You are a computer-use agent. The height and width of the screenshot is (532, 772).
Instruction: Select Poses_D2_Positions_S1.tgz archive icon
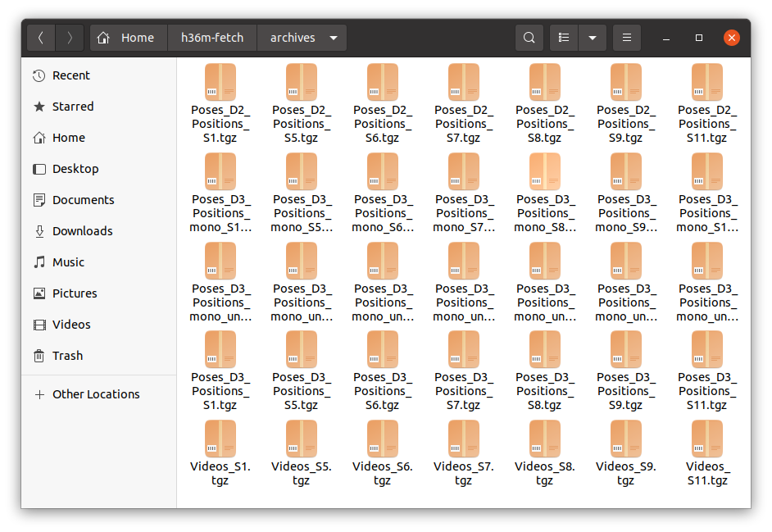tap(220, 82)
